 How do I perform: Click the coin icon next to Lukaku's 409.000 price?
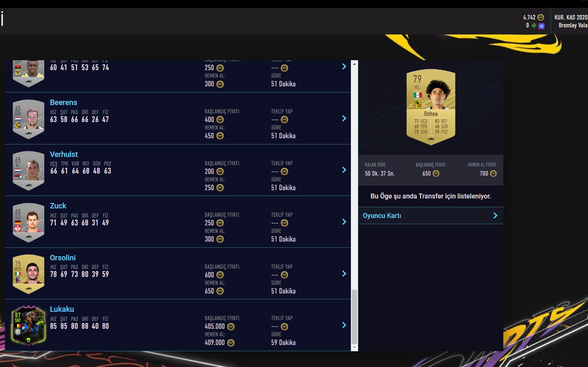click(x=231, y=343)
